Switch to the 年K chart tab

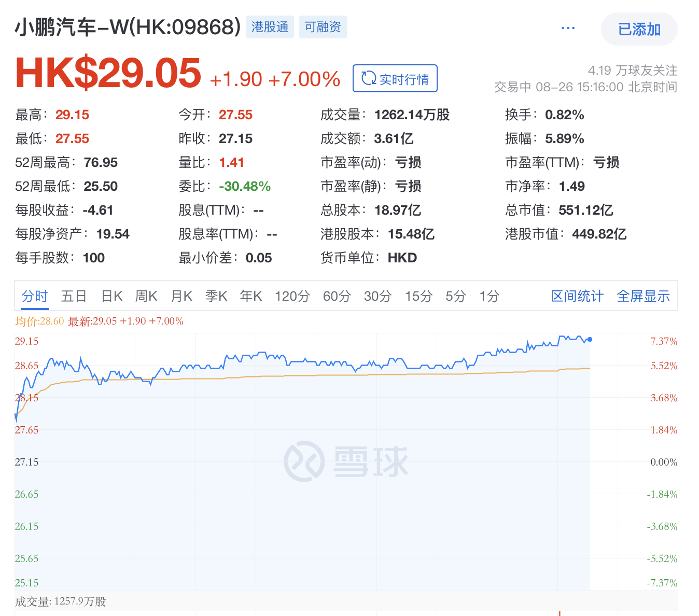(251, 296)
